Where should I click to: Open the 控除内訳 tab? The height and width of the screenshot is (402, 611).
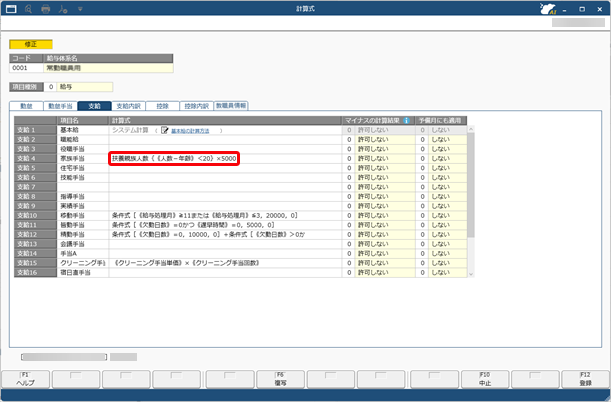(x=195, y=105)
